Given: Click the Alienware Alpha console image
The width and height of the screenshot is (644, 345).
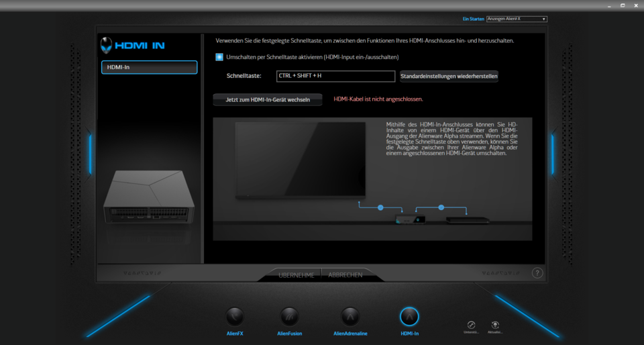Looking at the screenshot, I should point(149,197).
